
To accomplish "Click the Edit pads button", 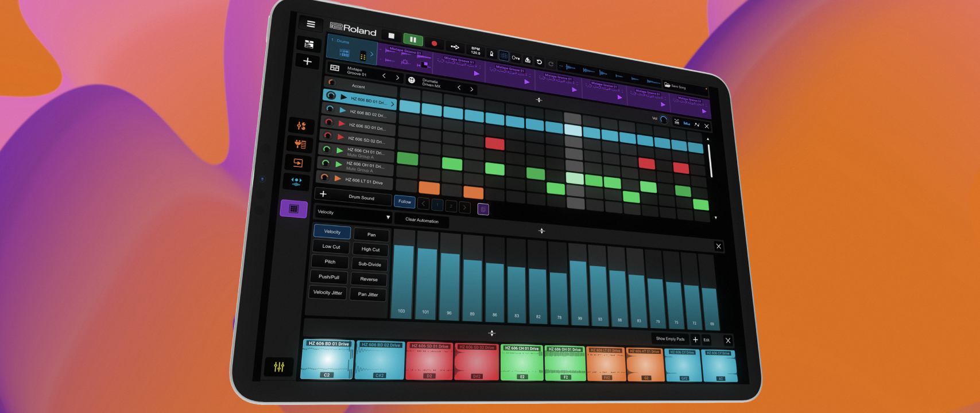I will pos(707,340).
